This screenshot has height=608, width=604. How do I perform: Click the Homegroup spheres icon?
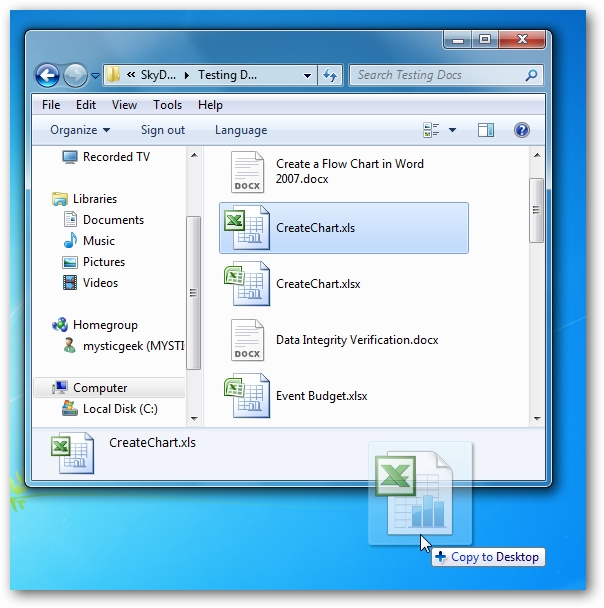(x=60, y=325)
